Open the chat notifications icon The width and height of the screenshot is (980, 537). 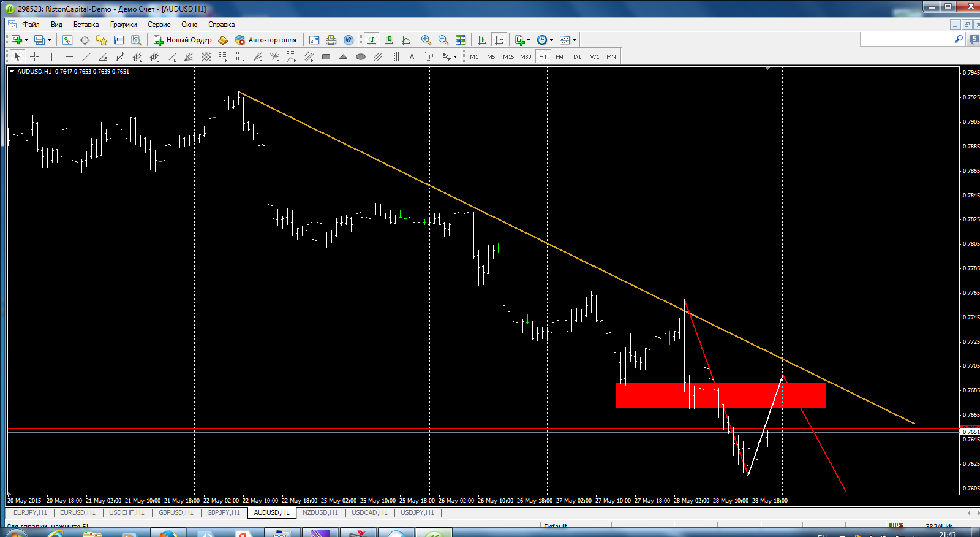(x=974, y=39)
